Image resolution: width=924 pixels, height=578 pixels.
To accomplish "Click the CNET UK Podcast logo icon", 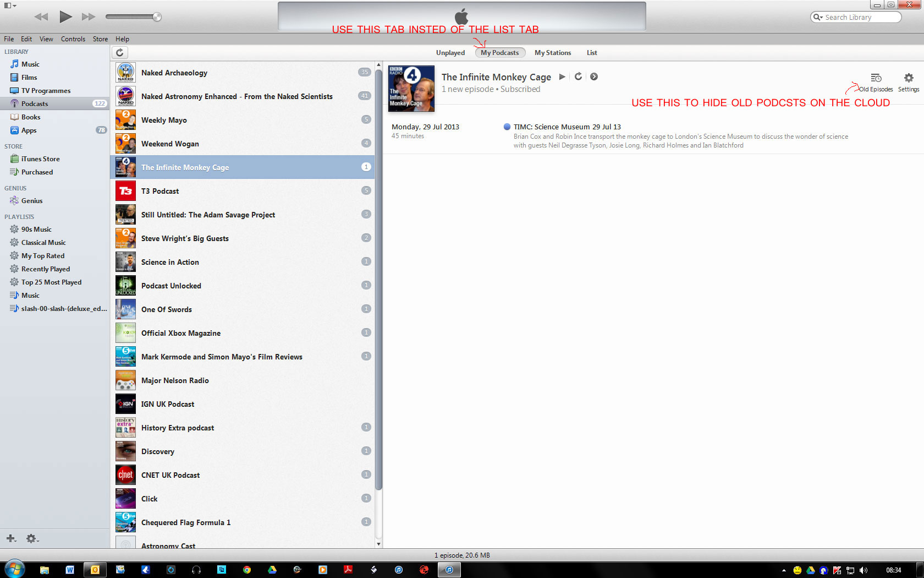I will pos(125,475).
